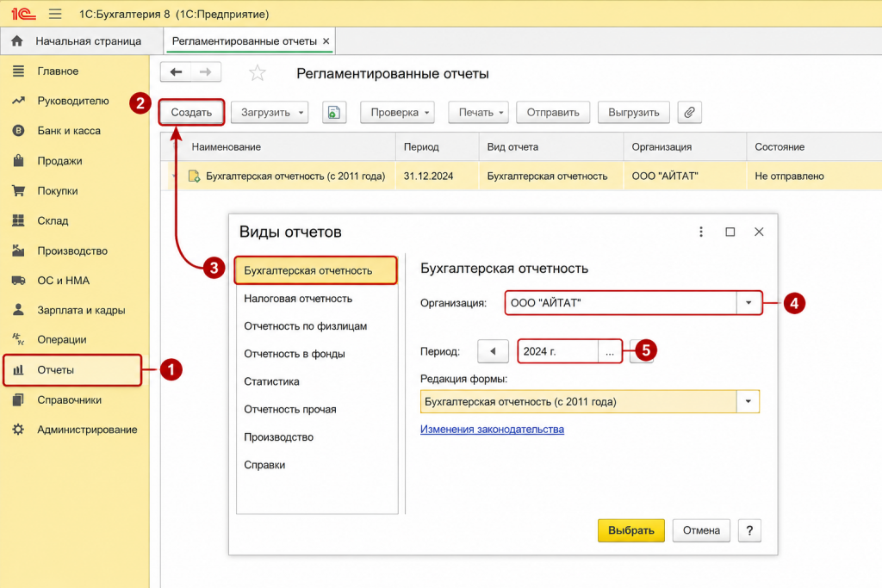
Task: Click the Период field showing 2024 г.
Action: click(x=558, y=351)
